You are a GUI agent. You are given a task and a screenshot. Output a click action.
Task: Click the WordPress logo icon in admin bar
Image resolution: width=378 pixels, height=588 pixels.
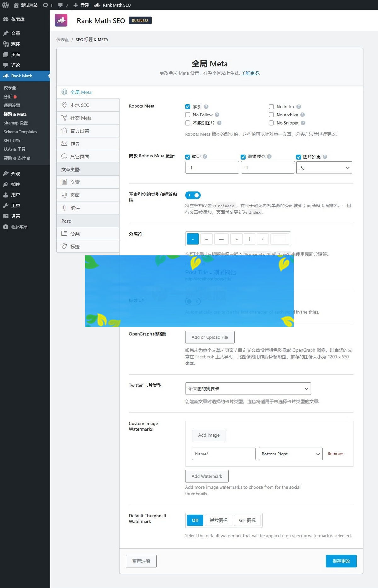[5, 5]
